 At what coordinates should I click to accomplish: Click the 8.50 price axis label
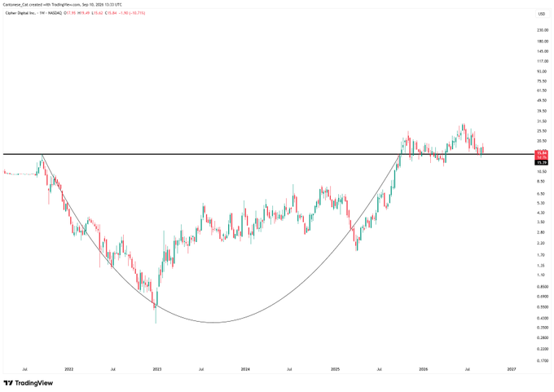(542, 182)
